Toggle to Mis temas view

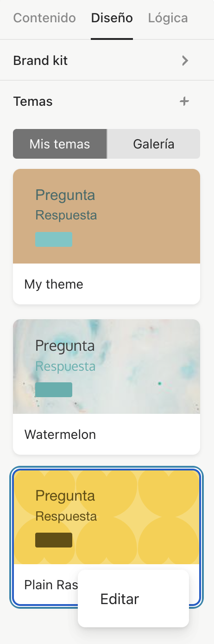coord(60,144)
